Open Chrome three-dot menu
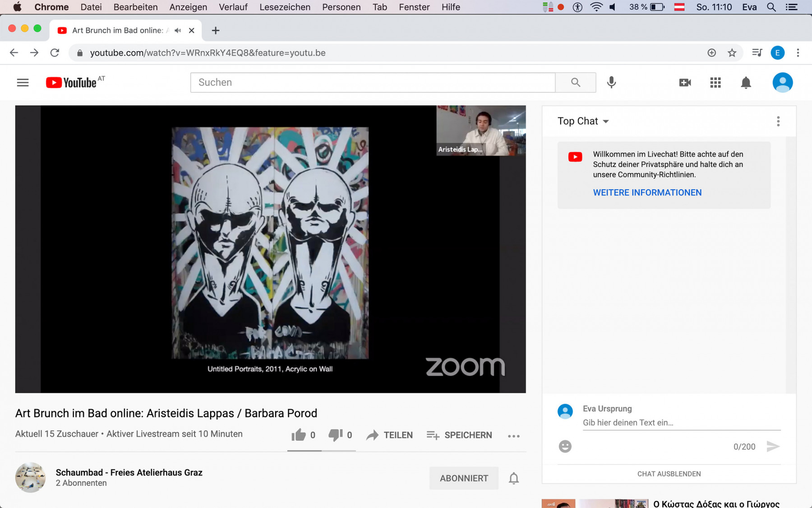The height and width of the screenshot is (508, 812). 798,53
